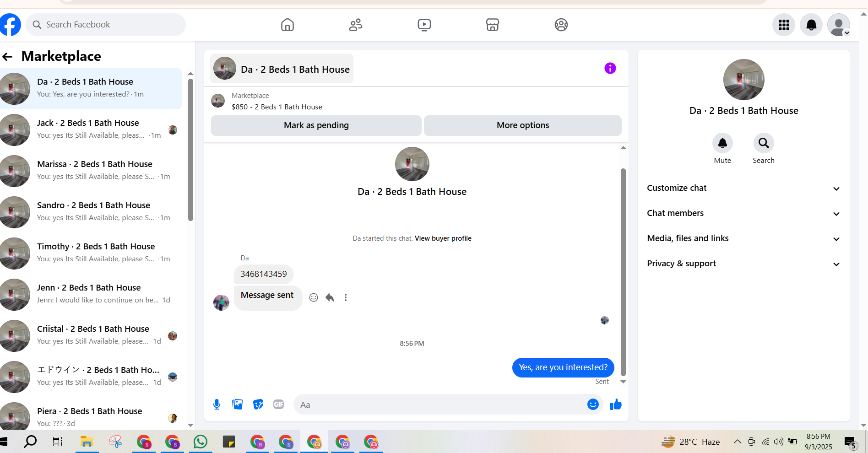Image resolution: width=868 pixels, height=453 pixels.
Task: Expand the Customize chat section
Action: pyautogui.click(x=743, y=188)
